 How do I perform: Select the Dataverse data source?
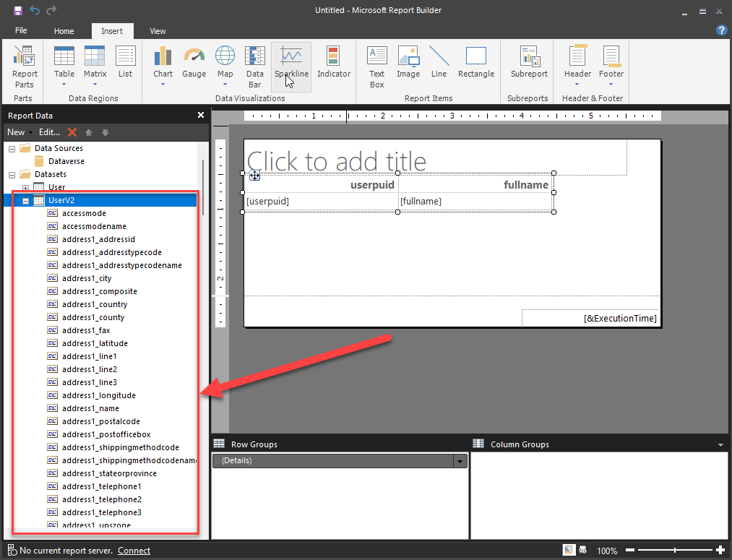(66, 161)
